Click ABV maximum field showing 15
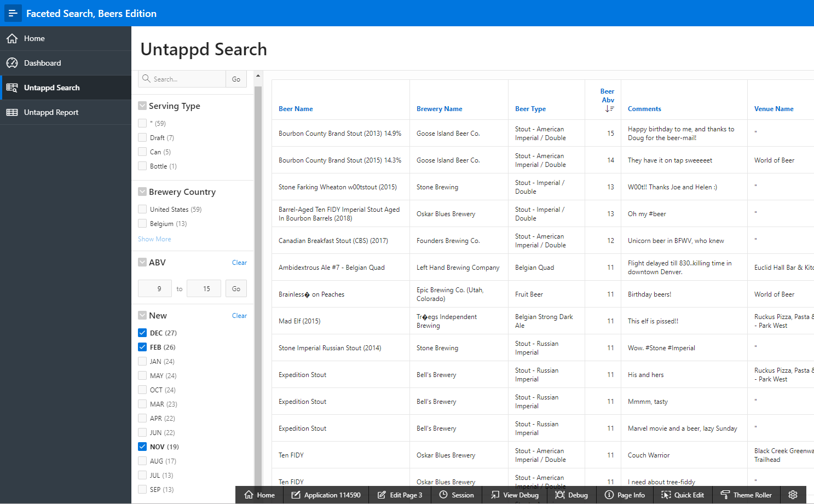The image size is (814, 504). [x=204, y=288]
